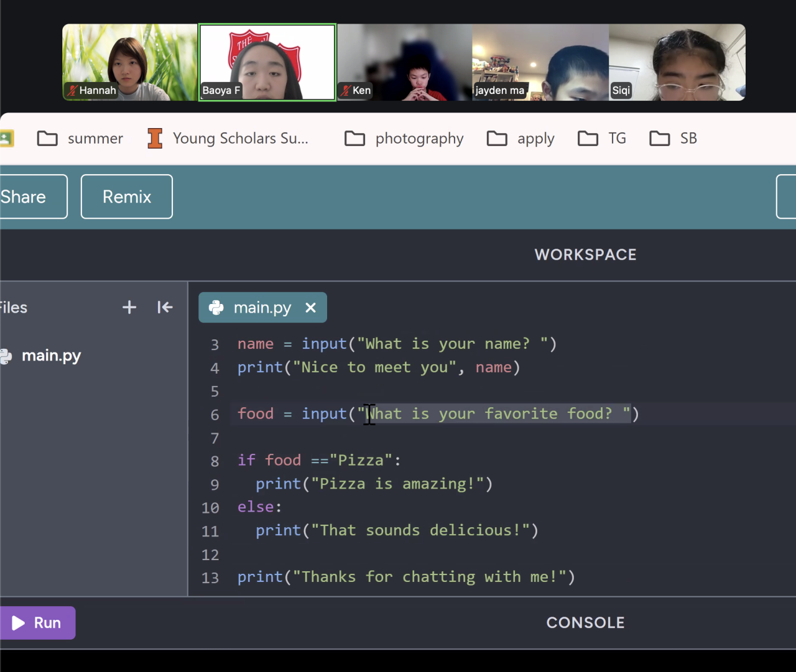Screen dimensions: 796x672
Task: Open the Young Scholars Su... bookmark
Action: coord(228,138)
